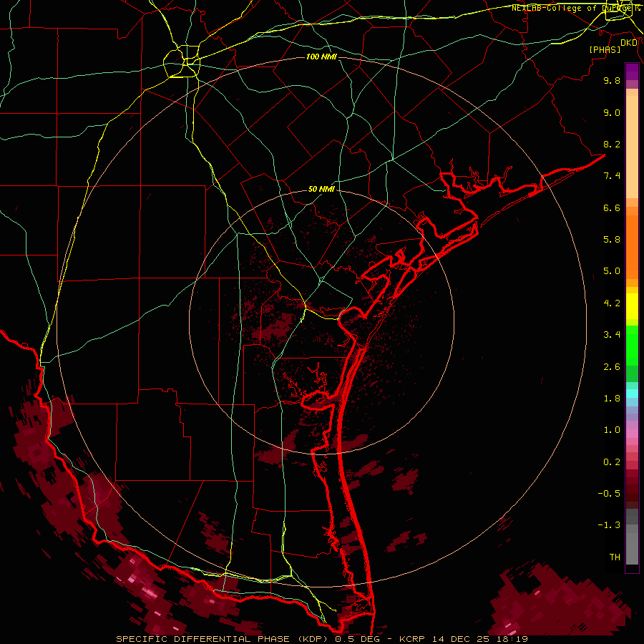Image resolution: width=644 pixels, height=644 pixels.
Task: Click the 9.0 legend value
Action: coord(612,112)
